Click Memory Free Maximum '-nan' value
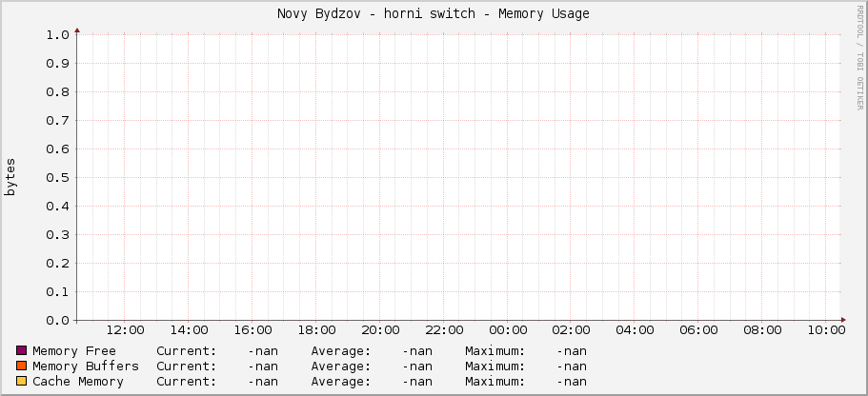Image resolution: width=868 pixels, height=396 pixels. click(x=572, y=351)
